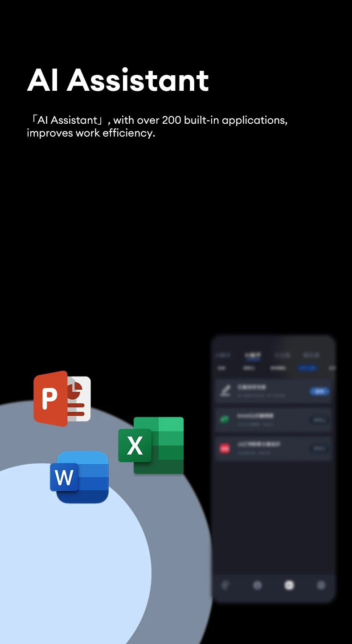352x644 pixels.
Task: Tap the rightmost icon in the phone's bottom bar
Action: pos(321,585)
